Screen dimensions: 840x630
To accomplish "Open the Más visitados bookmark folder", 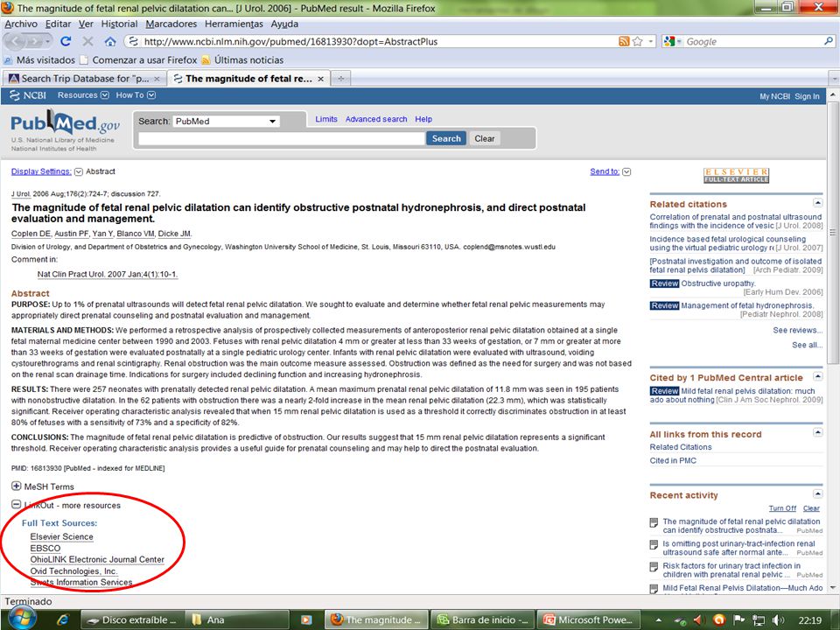I will pos(39,60).
